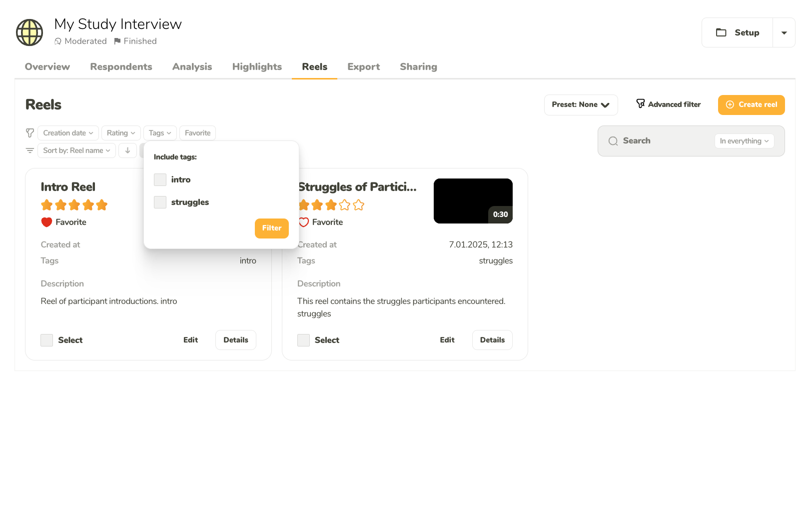Image resolution: width=812 pixels, height=515 pixels.
Task: Tick Select checkbox on Intro Reel
Action: tap(47, 340)
